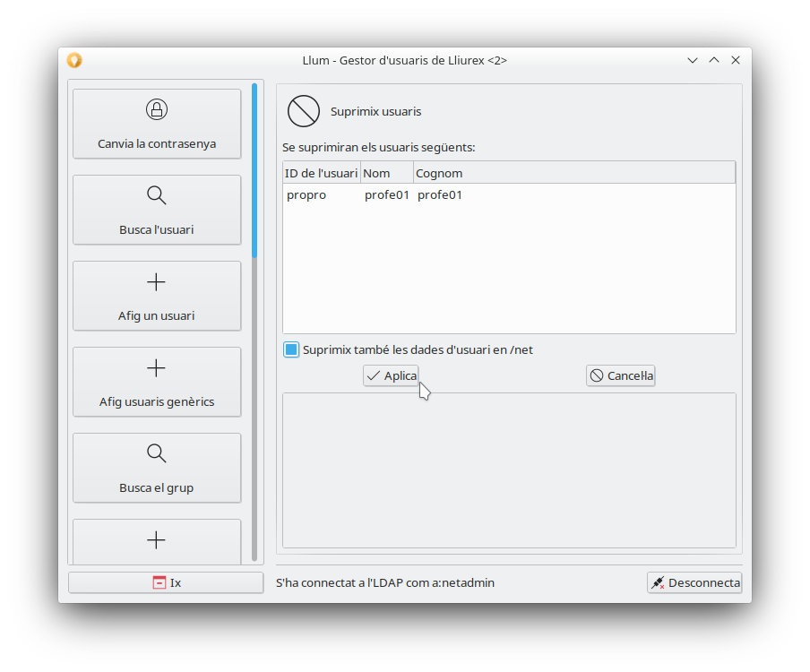Sort by the Nom column header

point(386,173)
